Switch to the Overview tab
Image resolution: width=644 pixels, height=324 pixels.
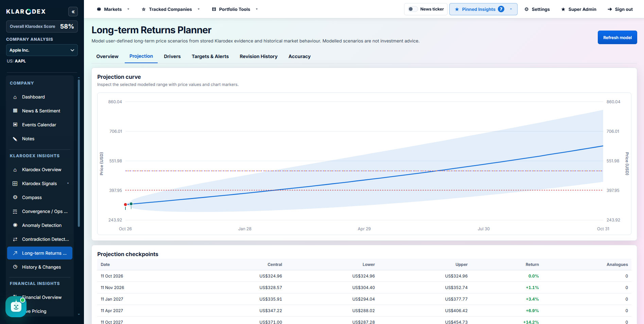[107, 56]
